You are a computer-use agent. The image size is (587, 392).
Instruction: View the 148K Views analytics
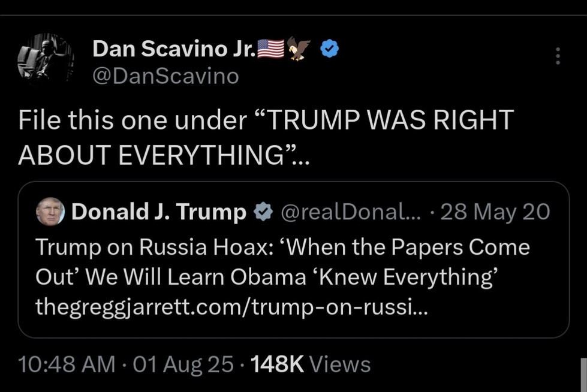click(x=310, y=364)
